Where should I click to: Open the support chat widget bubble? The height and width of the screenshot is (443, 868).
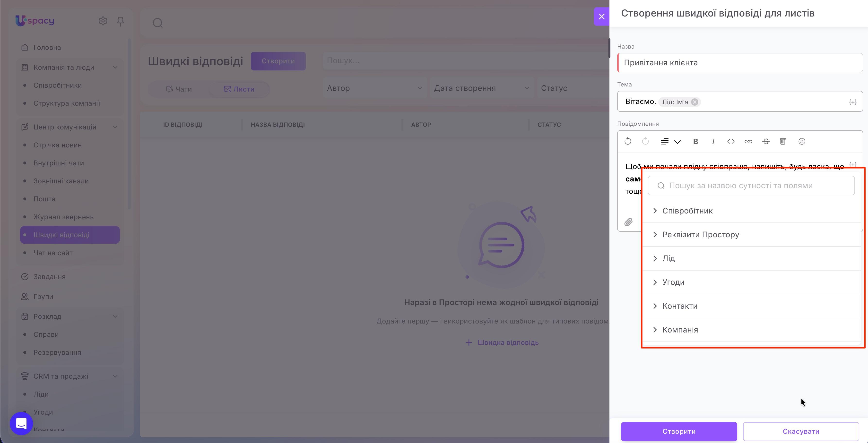click(21, 424)
